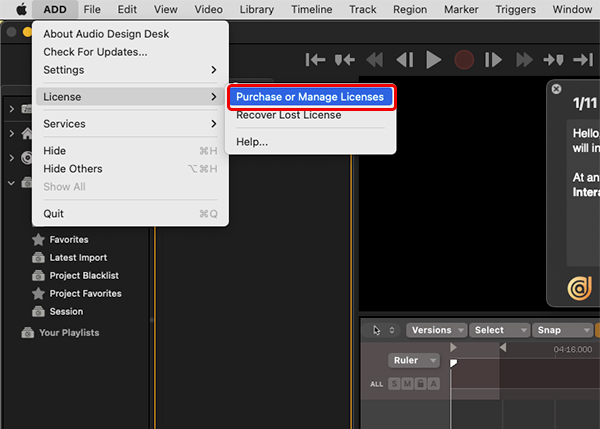Screen dimensions: 600x429
Task: Select Favorites in the sidebar
Action: click(69, 240)
